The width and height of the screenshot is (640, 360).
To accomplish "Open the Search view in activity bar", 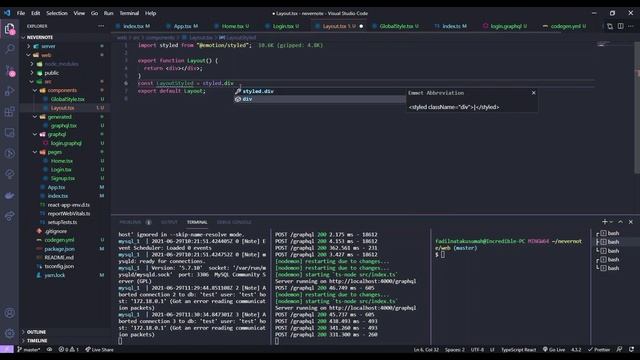I will 9,49.
